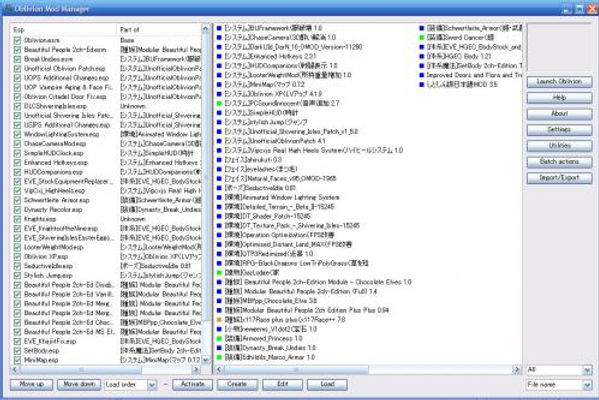Click the up arrow of the esp list scrollbar

coord(206,29)
